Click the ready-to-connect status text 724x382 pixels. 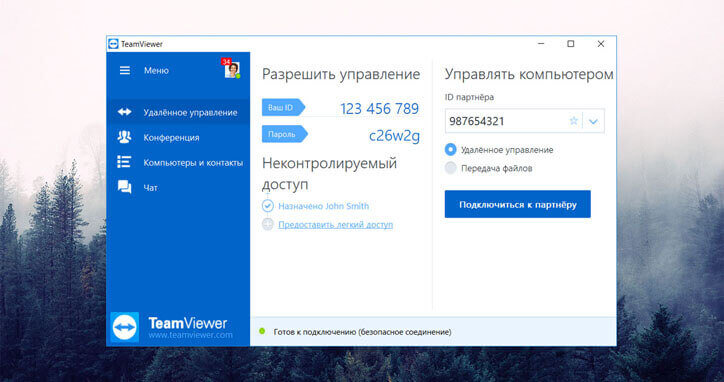(362, 332)
